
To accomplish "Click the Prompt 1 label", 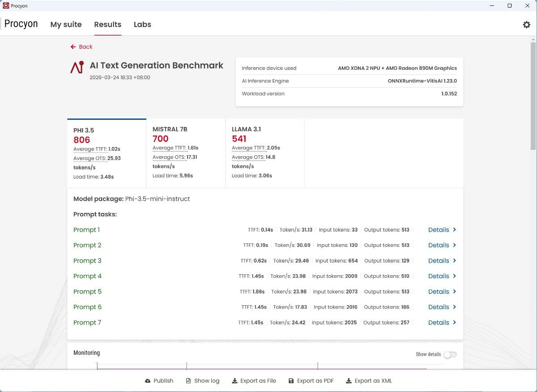I will [x=86, y=230].
